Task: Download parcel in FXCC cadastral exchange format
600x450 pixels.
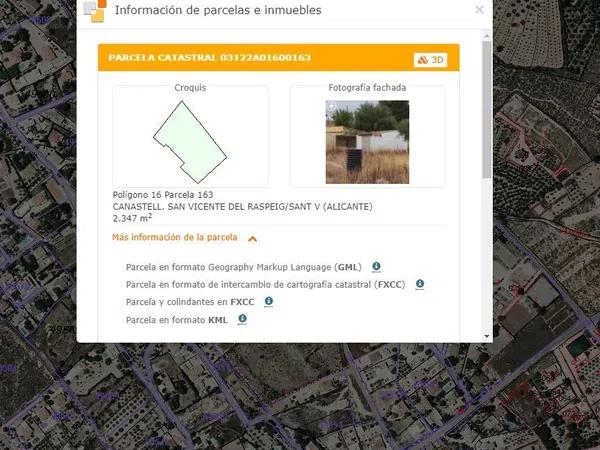Action: click(420, 284)
